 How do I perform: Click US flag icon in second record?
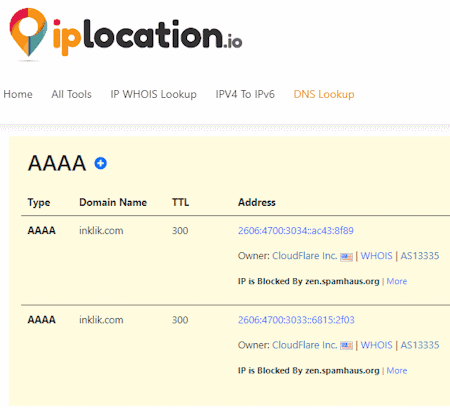[x=346, y=346]
